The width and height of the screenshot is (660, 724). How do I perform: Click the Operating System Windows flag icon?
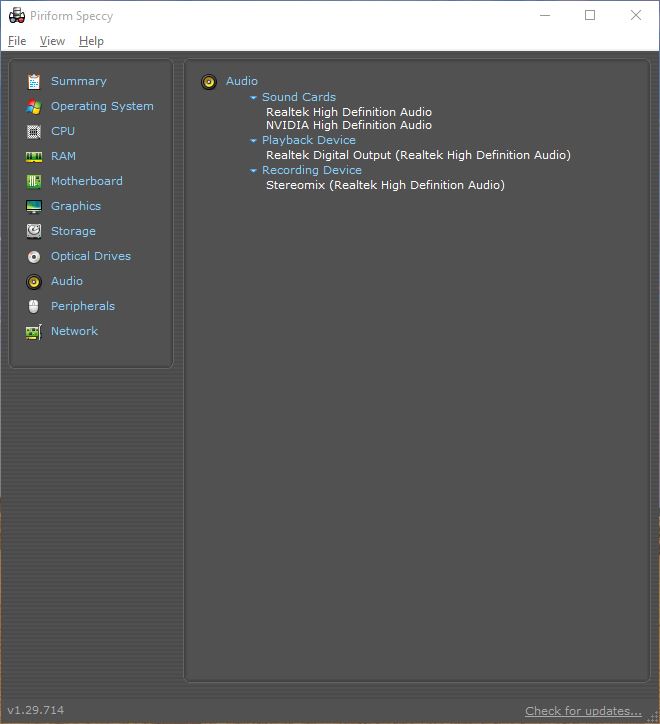tap(34, 107)
